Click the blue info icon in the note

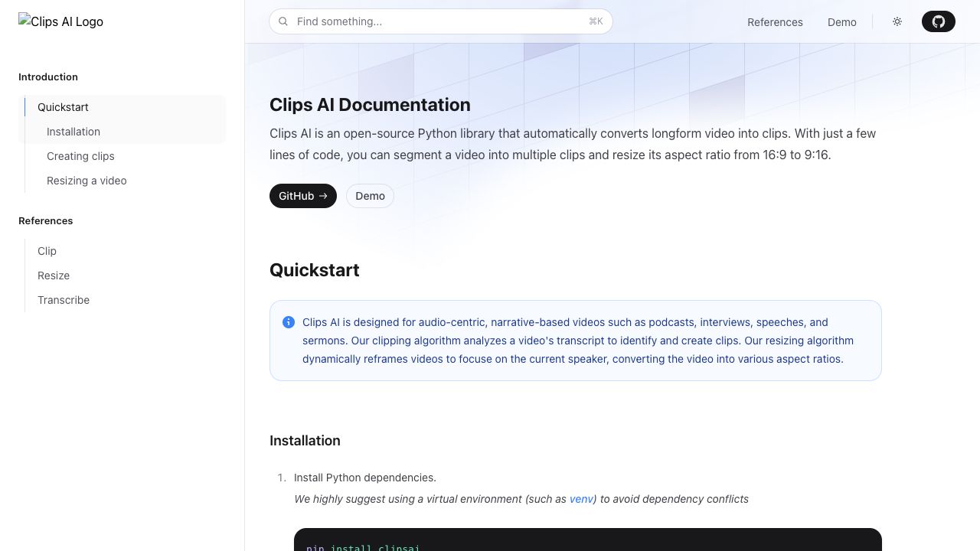point(289,322)
